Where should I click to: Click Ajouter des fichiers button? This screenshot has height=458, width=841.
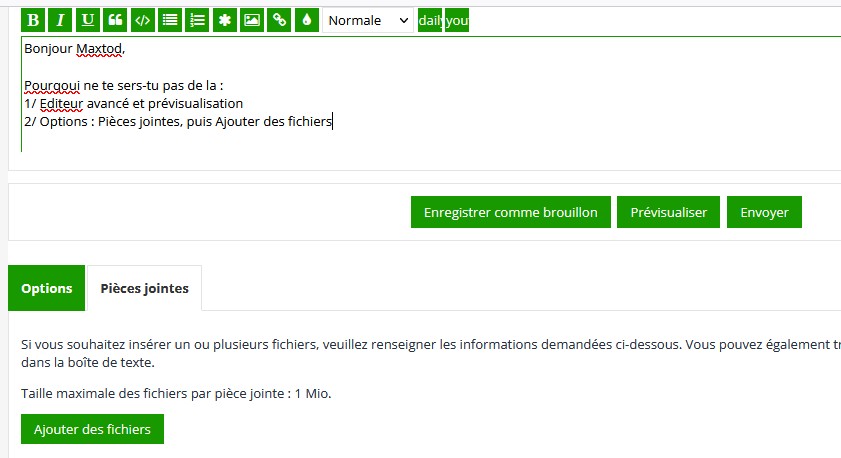pos(92,429)
